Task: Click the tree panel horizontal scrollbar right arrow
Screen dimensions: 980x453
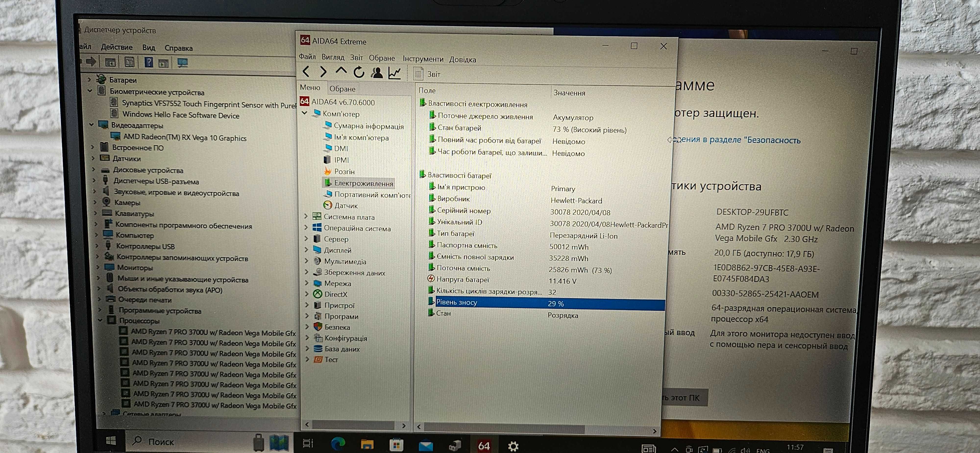Action: coord(404,426)
